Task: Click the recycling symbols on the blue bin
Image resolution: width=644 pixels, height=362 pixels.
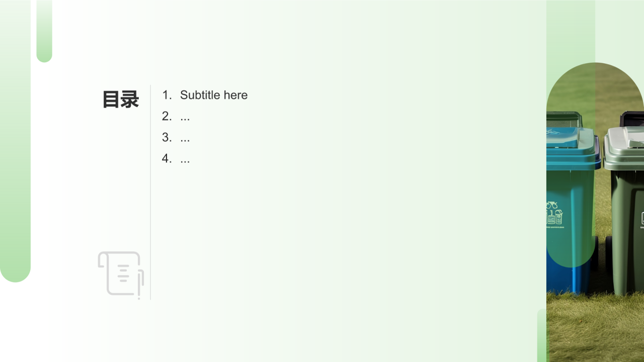Action: tap(555, 214)
